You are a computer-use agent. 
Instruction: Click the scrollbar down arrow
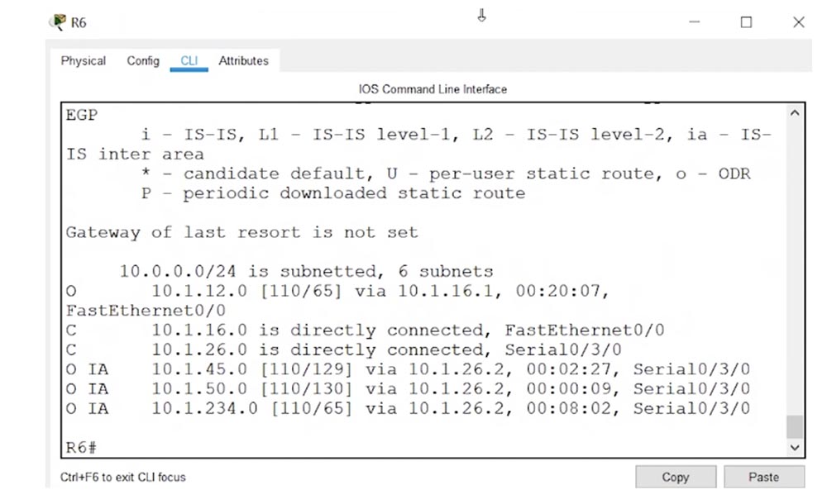(794, 447)
